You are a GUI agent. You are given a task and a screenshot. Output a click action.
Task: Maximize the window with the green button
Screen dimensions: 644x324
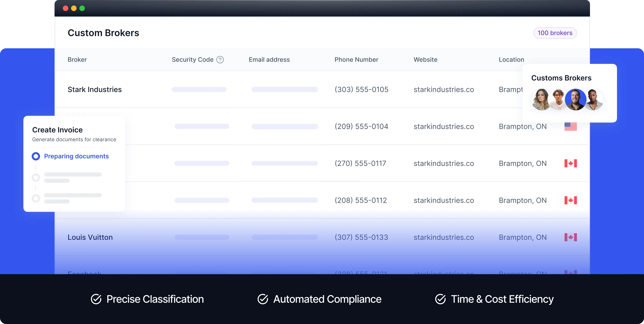pyautogui.click(x=82, y=8)
